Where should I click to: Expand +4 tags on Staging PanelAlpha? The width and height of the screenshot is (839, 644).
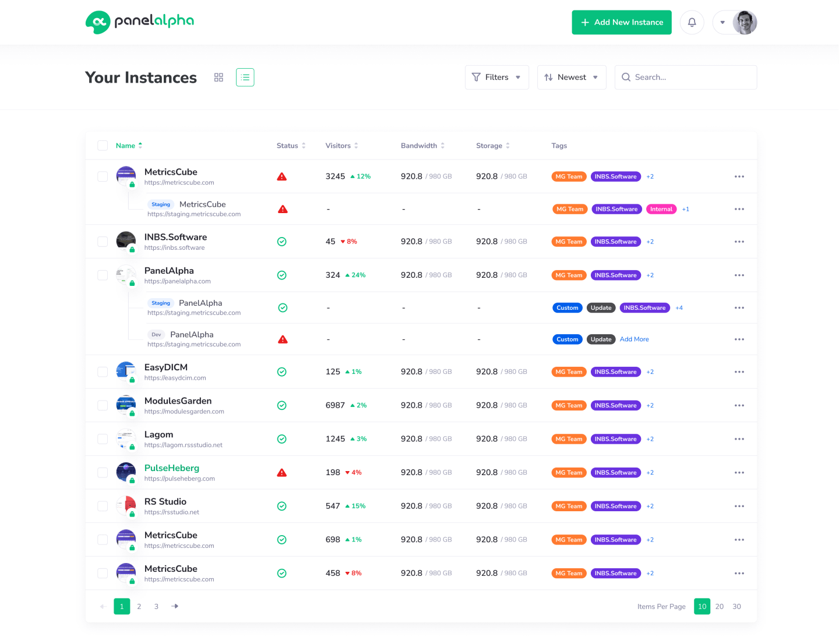pyautogui.click(x=679, y=308)
